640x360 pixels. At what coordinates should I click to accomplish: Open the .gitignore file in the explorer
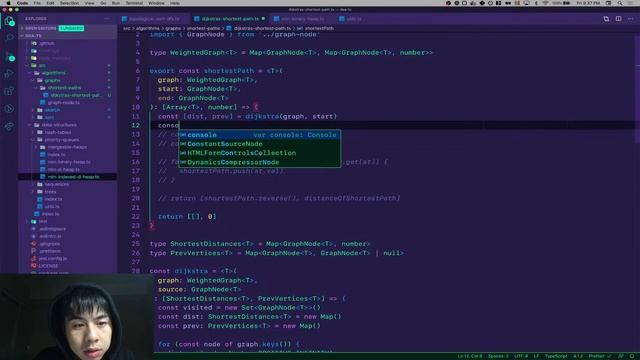pos(67,244)
